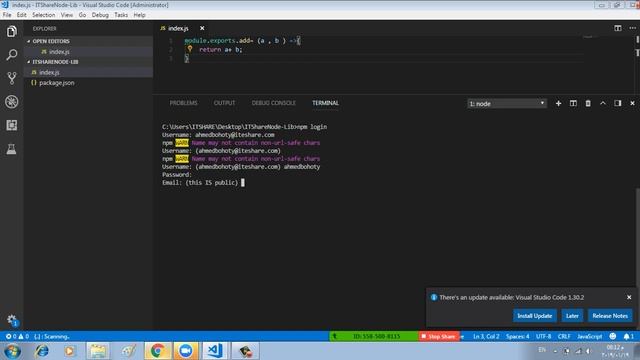
Task: Open the Zoom app from the taskbar
Action: pyautogui.click(x=186, y=351)
